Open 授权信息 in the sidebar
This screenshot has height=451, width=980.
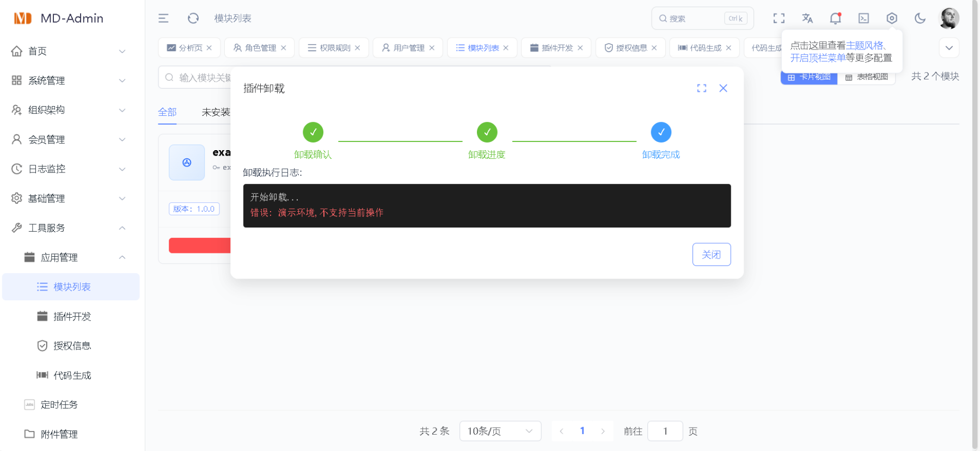[70, 345]
